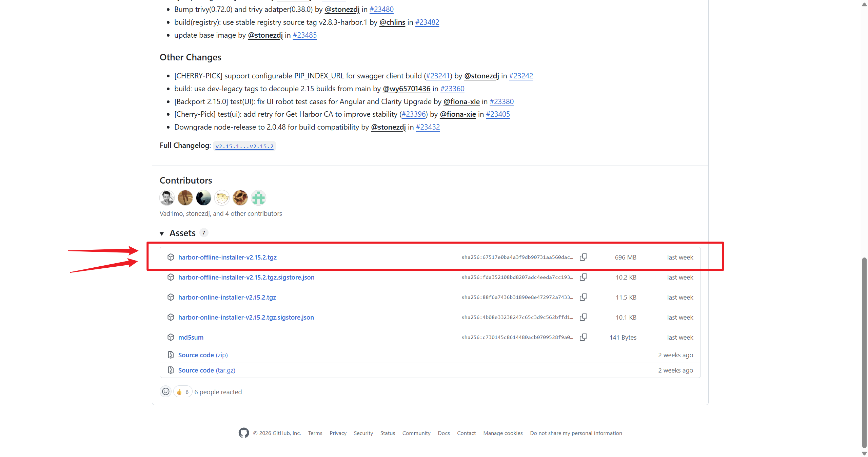Download harbor-online-installer-v2.15.2.tgz

pyautogui.click(x=227, y=297)
